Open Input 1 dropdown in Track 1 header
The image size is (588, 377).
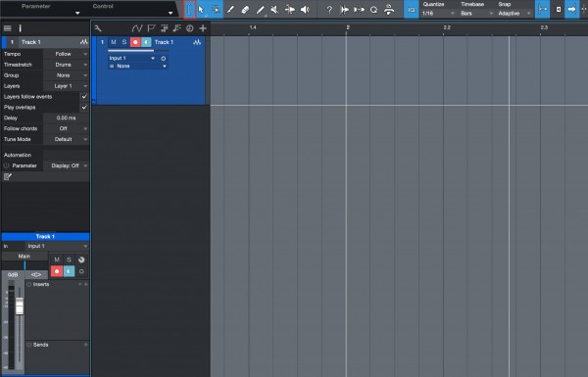click(x=132, y=58)
